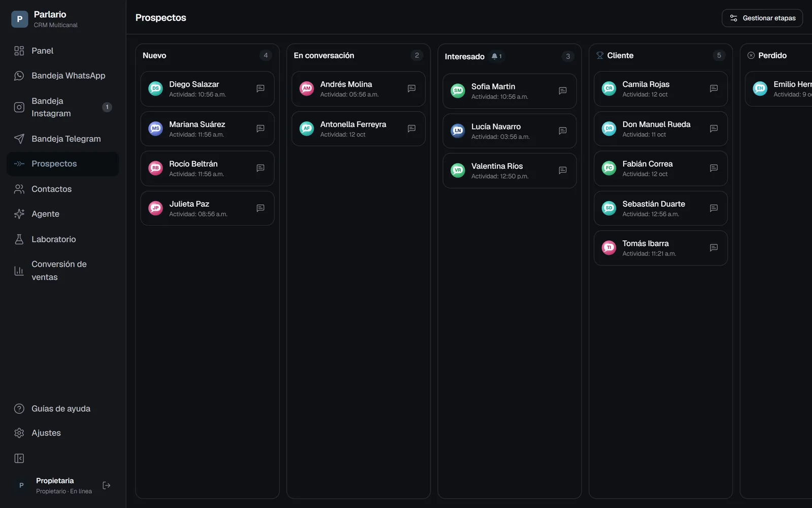Click the logout icon next to Propietaria
812x508 pixels.
(x=107, y=486)
